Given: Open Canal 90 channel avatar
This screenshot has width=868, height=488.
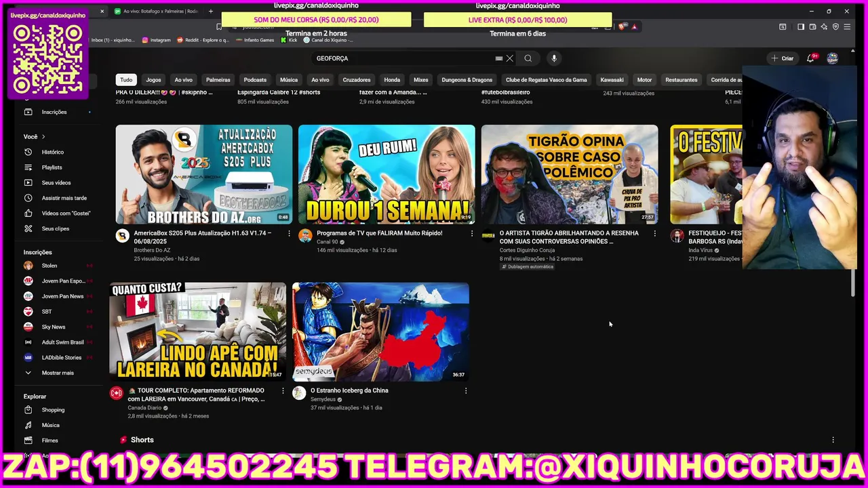Looking at the screenshot, I should click(x=305, y=236).
